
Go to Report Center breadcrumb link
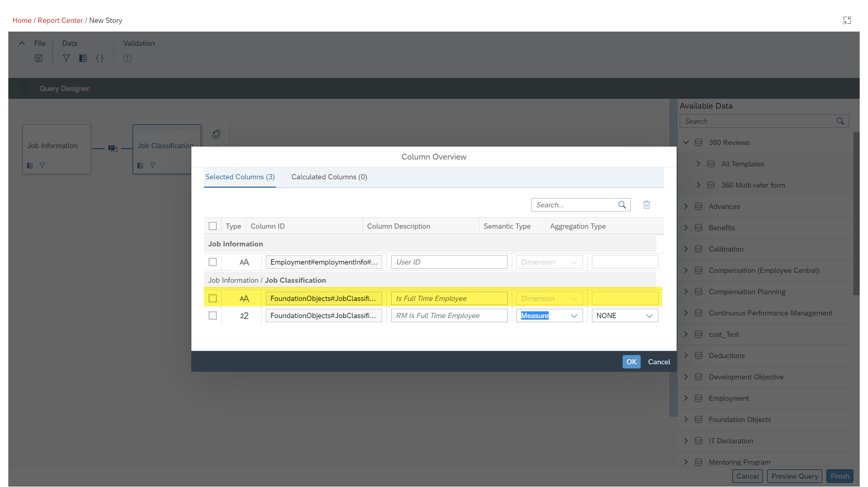point(60,20)
